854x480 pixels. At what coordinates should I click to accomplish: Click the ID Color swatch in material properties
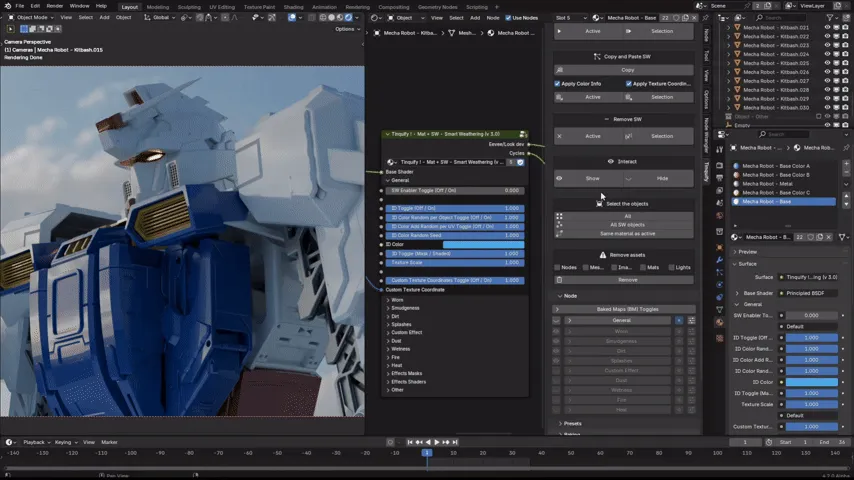point(812,382)
